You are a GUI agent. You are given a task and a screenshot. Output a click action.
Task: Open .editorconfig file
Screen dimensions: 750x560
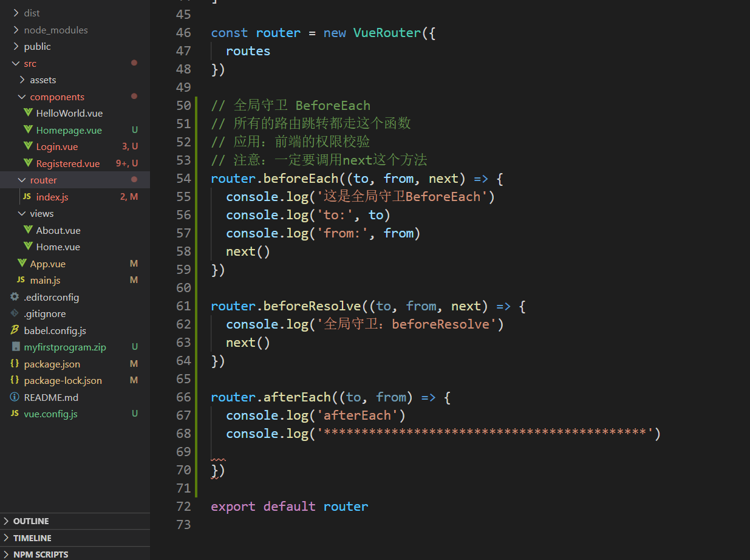pyautogui.click(x=52, y=297)
